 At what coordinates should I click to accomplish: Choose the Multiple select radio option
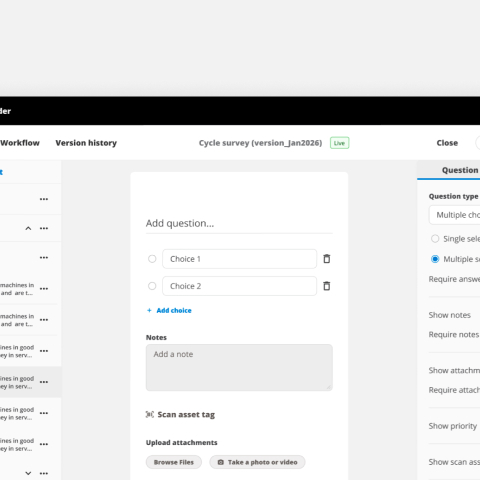pos(435,259)
